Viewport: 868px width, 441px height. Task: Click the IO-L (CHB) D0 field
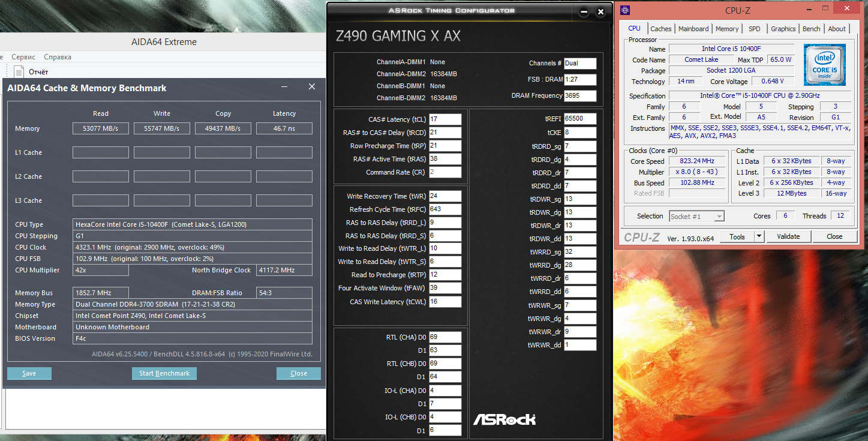446,417
